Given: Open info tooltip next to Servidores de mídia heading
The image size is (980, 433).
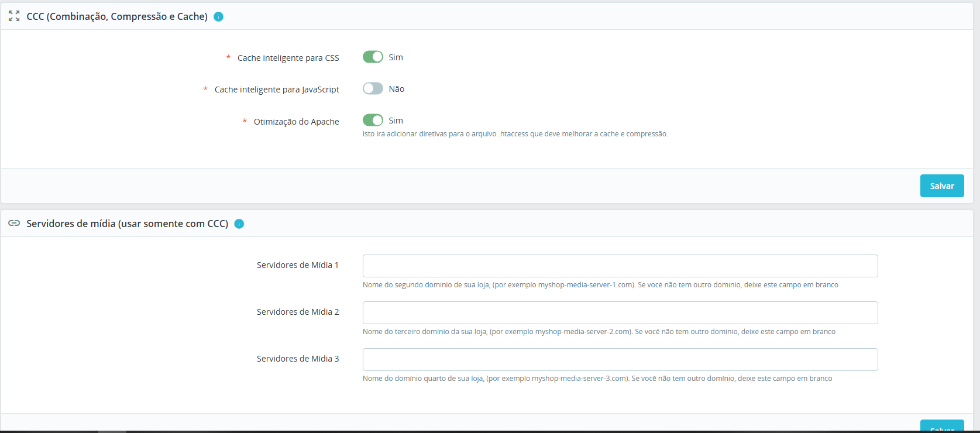Looking at the screenshot, I should [239, 224].
